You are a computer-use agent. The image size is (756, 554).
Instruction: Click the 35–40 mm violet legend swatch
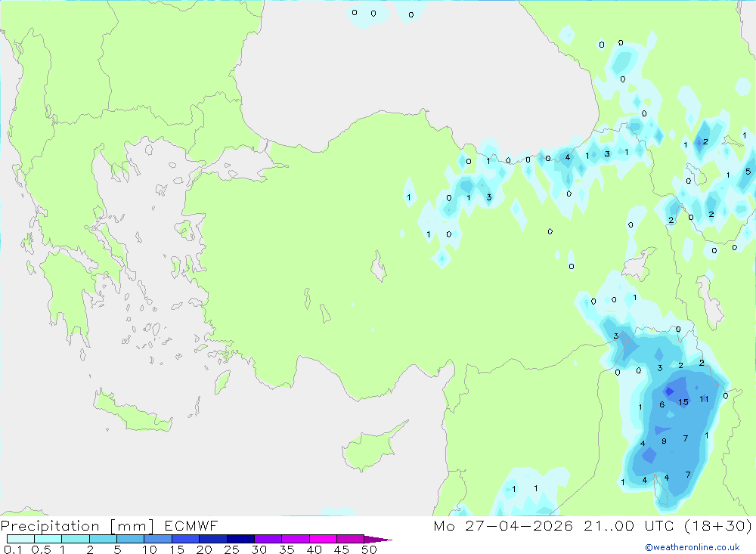coord(296,539)
